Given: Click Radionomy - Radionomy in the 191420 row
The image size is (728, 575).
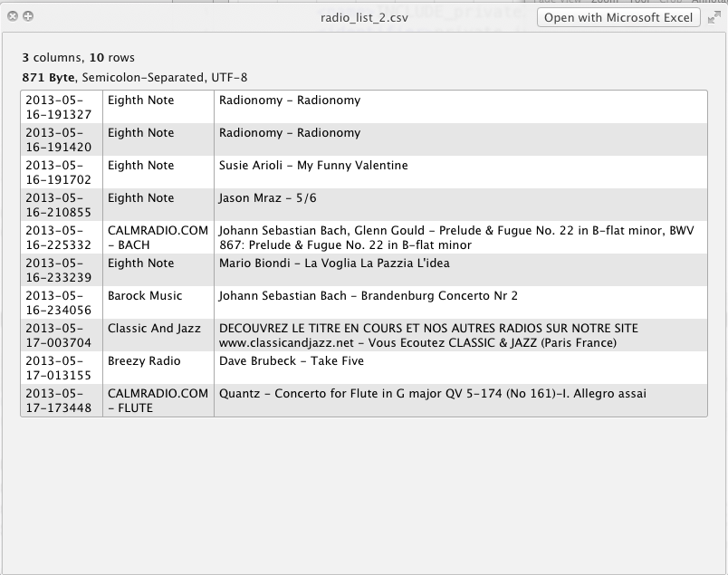Looking at the screenshot, I should pyautogui.click(x=461, y=139).
